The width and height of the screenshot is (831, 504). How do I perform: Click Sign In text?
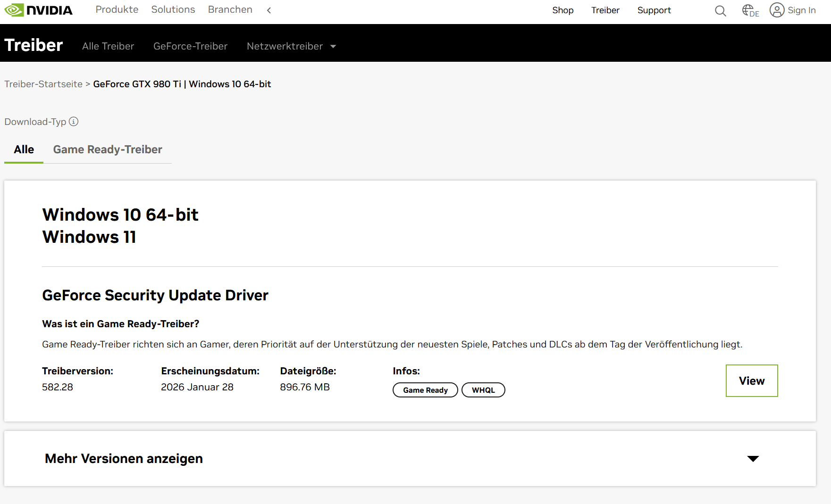pyautogui.click(x=802, y=10)
